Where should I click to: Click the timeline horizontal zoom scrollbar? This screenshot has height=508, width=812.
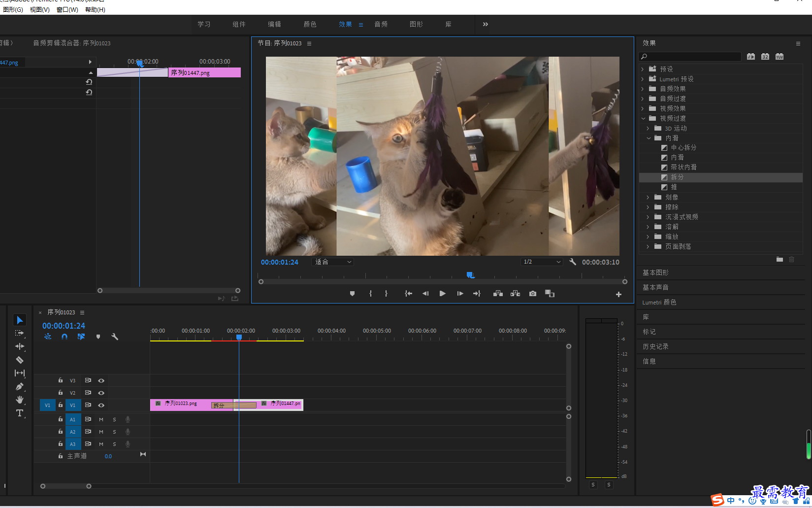click(65, 486)
